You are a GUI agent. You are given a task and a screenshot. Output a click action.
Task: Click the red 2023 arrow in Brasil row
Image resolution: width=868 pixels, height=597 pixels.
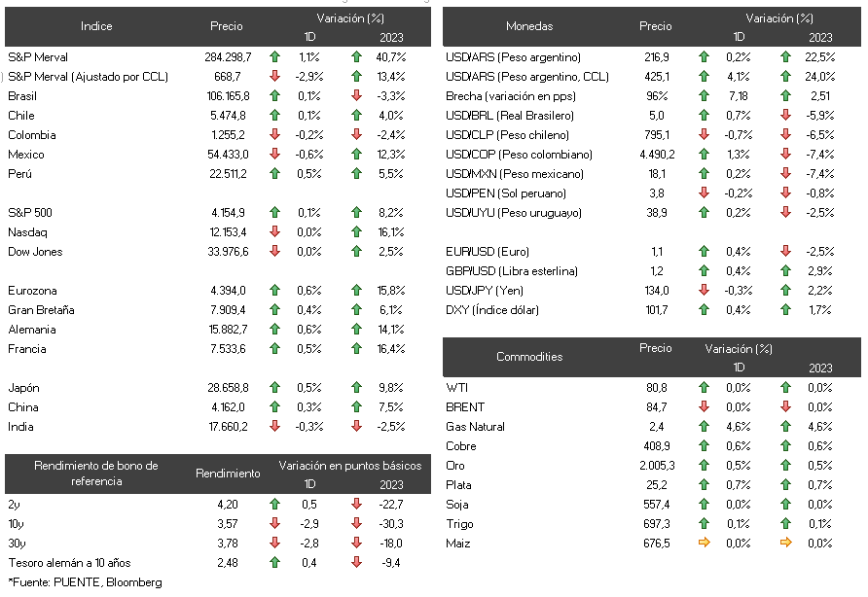tap(356, 95)
